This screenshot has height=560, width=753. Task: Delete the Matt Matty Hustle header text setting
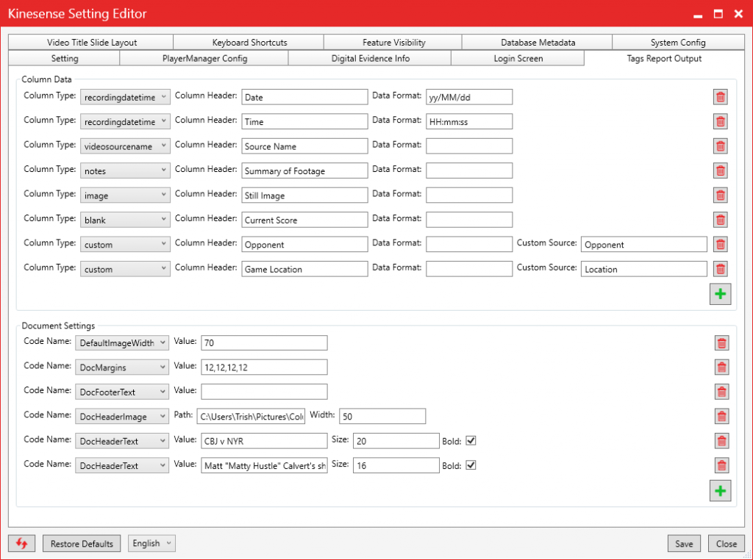pos(722,465)
